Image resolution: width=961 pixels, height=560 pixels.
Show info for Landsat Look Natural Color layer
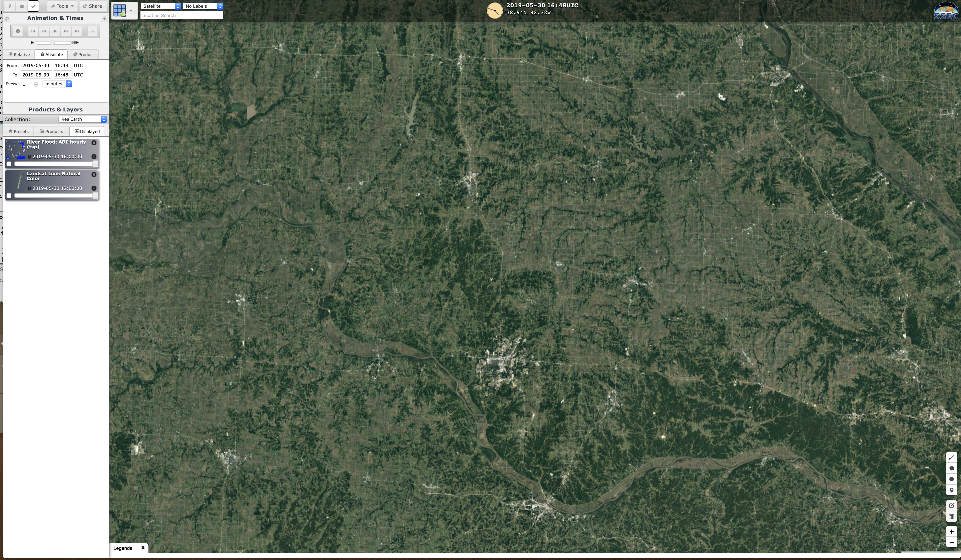tap(94, 188)
